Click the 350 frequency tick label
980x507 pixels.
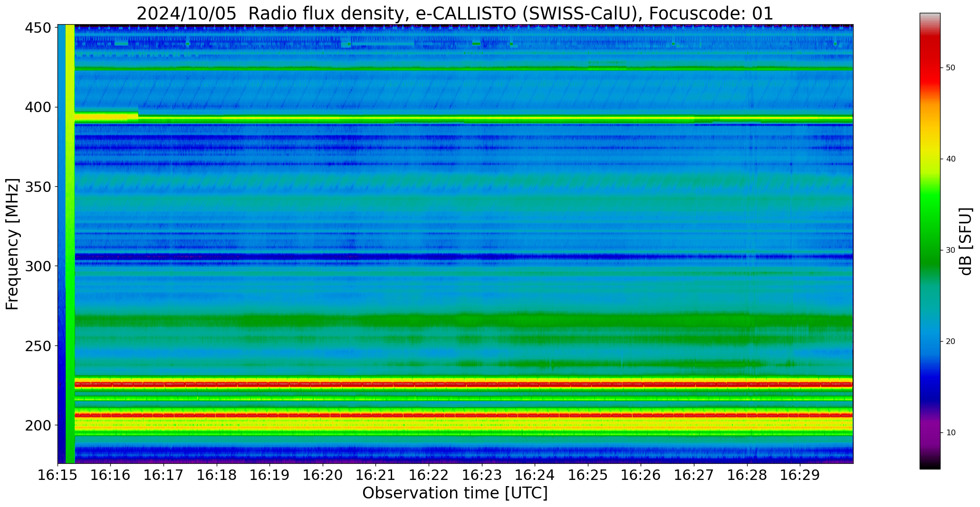(x=38, y=187)
